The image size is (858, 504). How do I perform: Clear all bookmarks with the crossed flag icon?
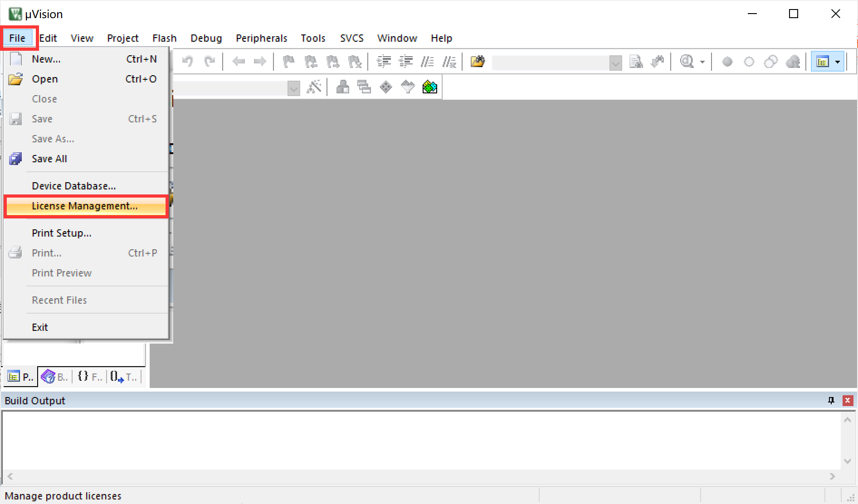355,61
